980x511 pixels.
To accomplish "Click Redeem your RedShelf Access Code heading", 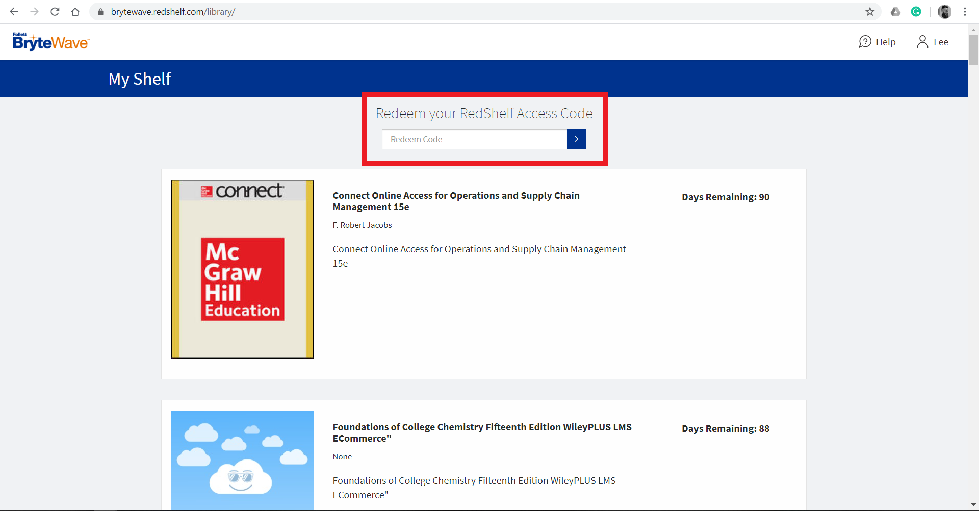I will pyautogui.click(x=484, y=113).
